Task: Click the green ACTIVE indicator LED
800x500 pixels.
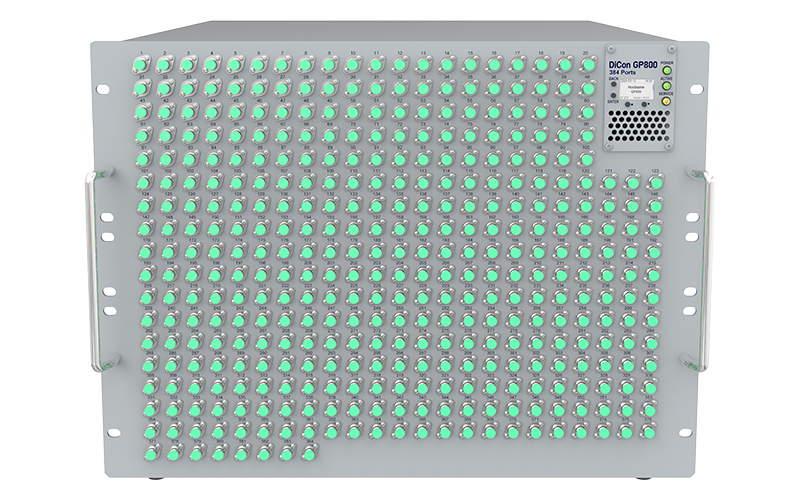Action: click(667, 84)
